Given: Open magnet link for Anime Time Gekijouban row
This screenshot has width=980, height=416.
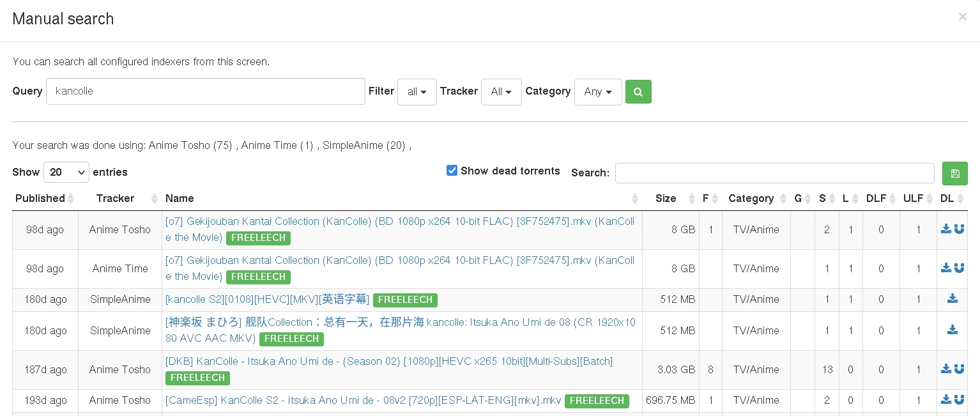Looking at the screenshot, I should coord(959,268).
